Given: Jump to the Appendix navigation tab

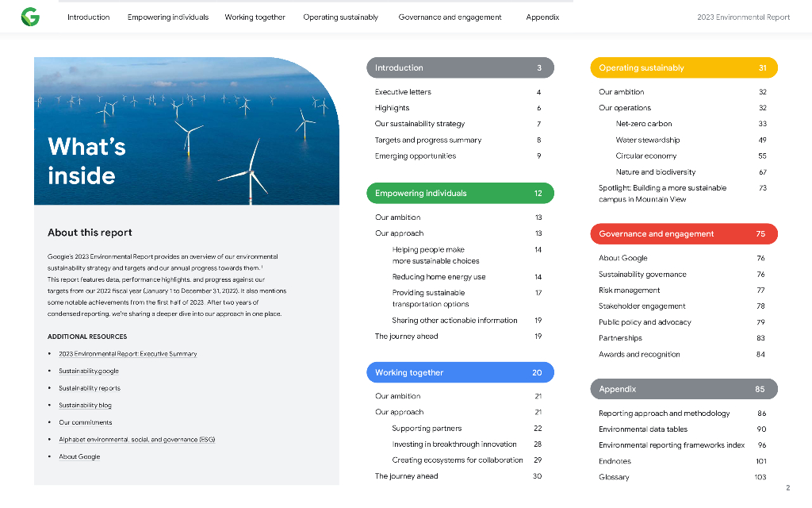Looking at the screenshot, I should (542, 17).
